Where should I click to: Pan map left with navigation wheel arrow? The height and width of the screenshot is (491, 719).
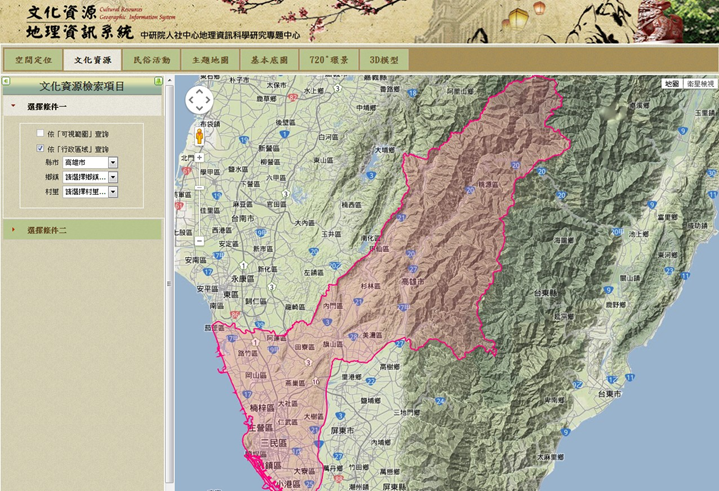[x=189, y=101]
